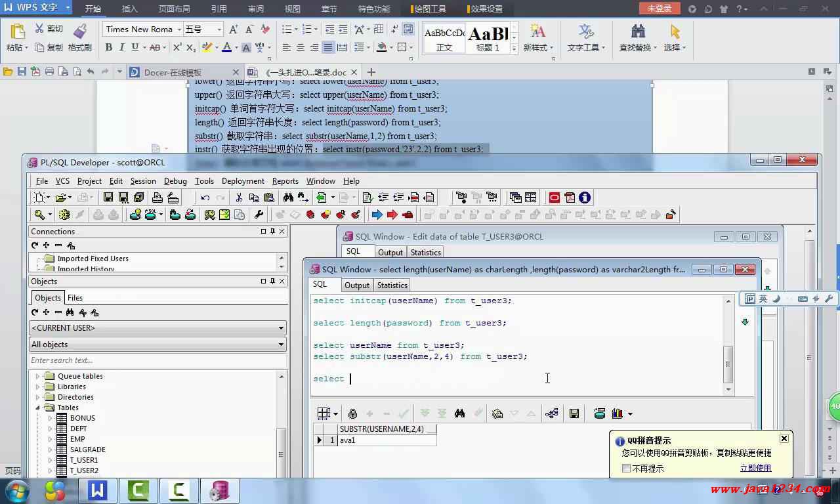
Task: Click the Windows Start button
Action: point(17,490)
